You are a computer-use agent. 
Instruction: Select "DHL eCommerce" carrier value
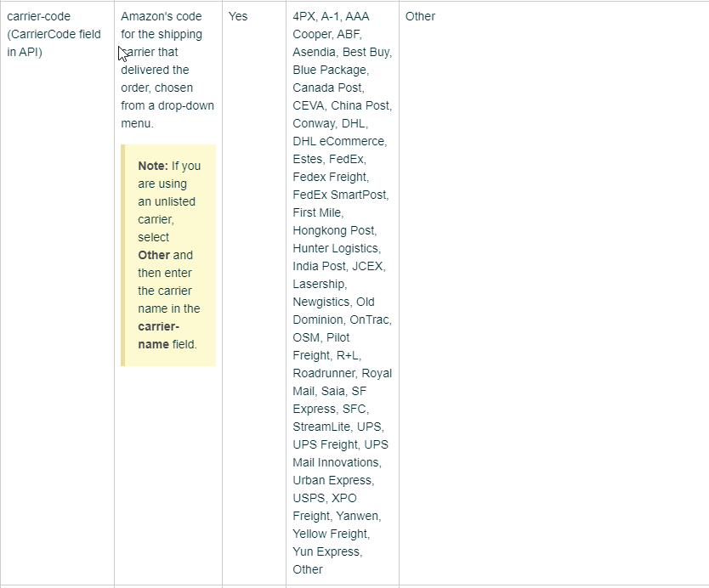point(339,141)
